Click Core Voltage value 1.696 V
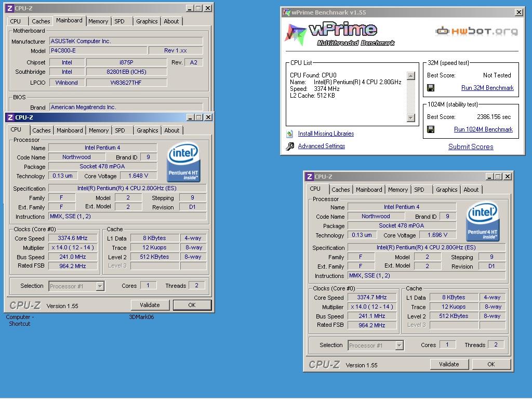 point(437,235)
